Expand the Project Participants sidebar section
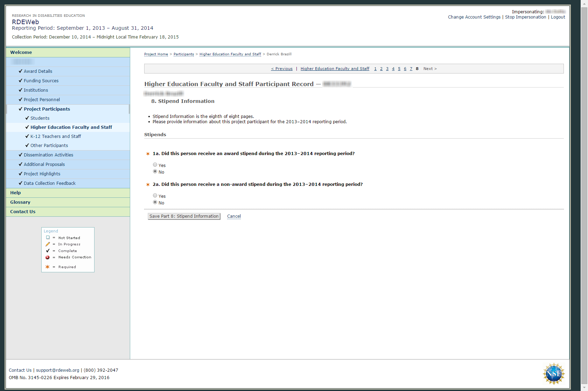The height and width of the screenshot is (391, 588). tap(47, 109)
